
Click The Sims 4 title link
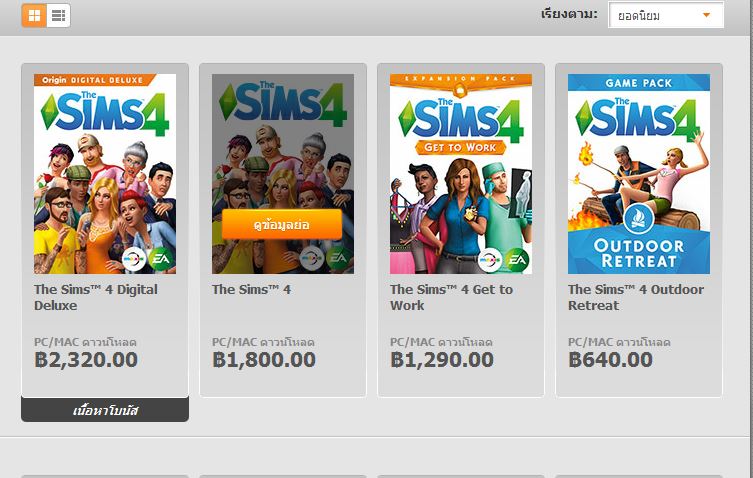click(x=251, y=290)
